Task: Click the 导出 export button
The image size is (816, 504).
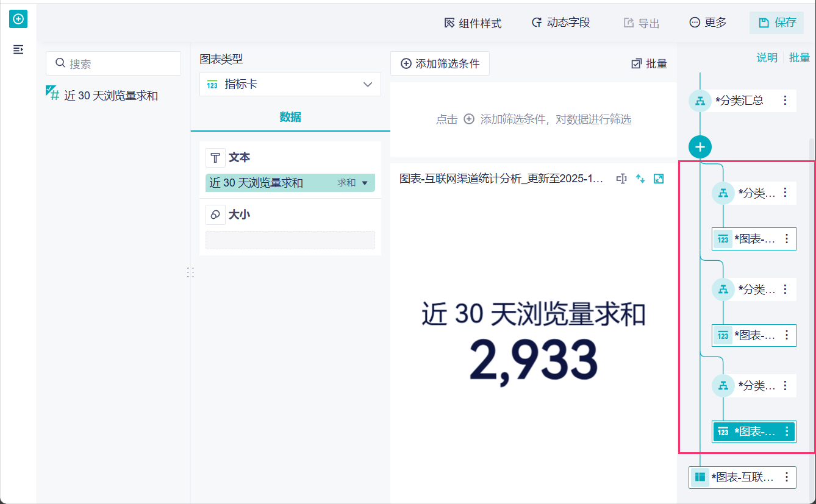Action: [642, 23]
